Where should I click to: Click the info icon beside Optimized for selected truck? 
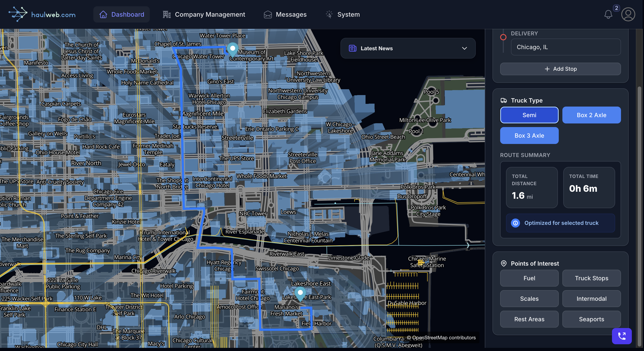(515, 223)
